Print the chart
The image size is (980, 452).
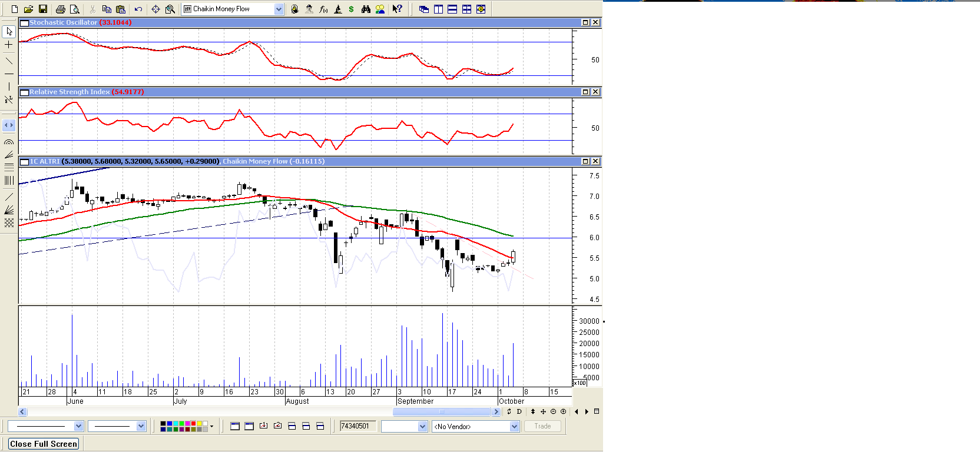(60, 9)
